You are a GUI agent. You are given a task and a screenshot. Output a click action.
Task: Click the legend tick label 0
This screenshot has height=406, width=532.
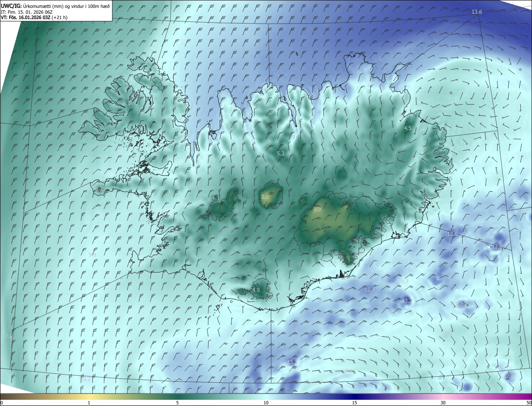point(2,403)
